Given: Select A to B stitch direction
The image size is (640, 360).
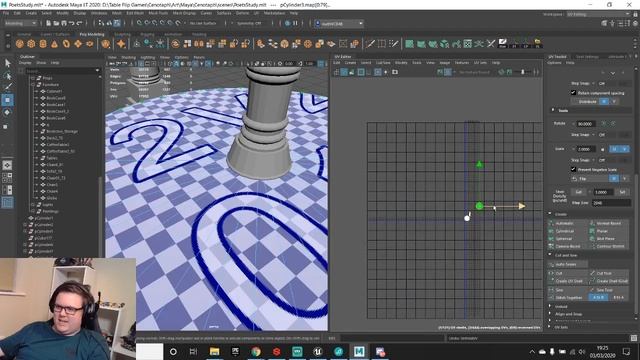Looking at the screenshot, I should click(598, 298).
